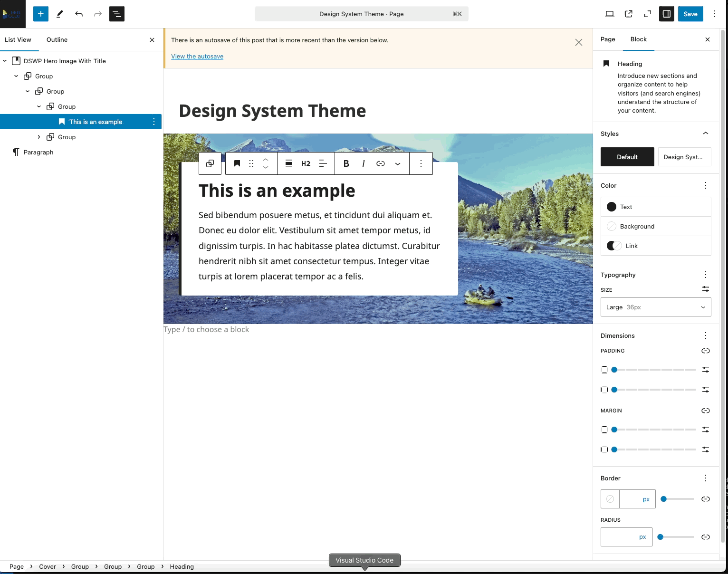Toggle italic formatting in block toolbar

[x=364, y=163]
